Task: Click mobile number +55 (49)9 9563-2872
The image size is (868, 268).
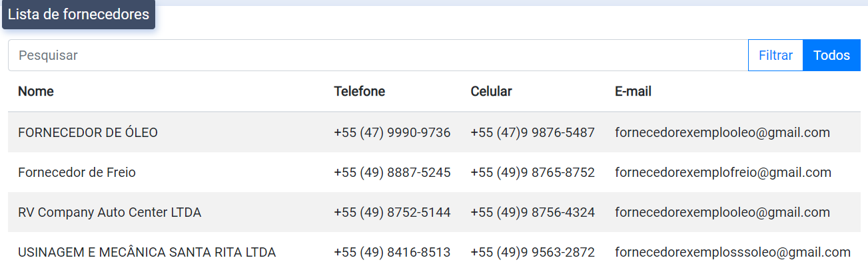Action: point(532,252)
